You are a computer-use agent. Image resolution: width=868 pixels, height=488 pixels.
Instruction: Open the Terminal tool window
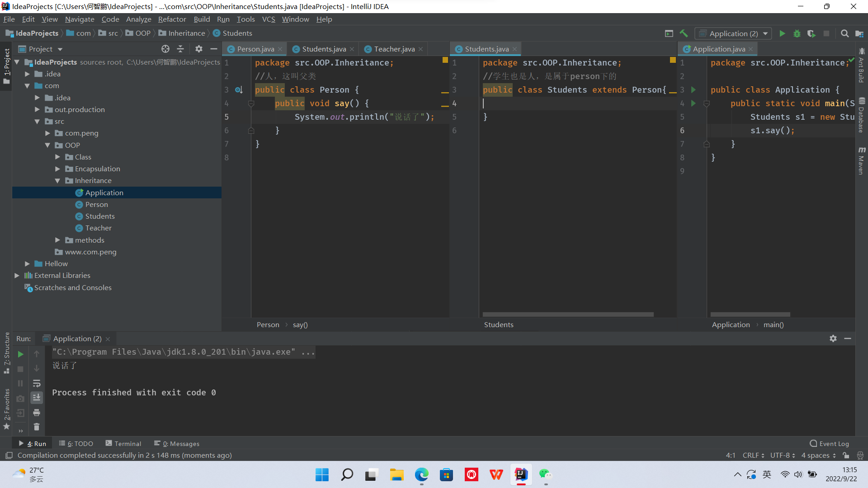tap(123, 444)
